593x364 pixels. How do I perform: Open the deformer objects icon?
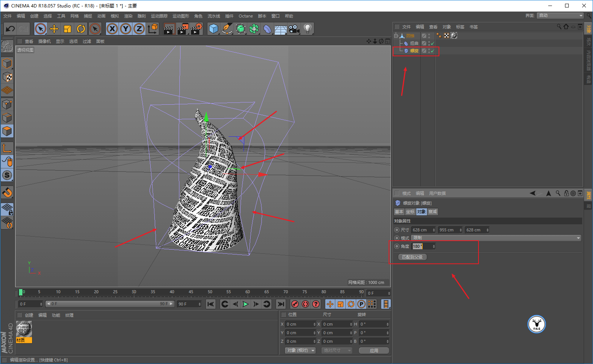pyautogui.click(x=267, y=29)
